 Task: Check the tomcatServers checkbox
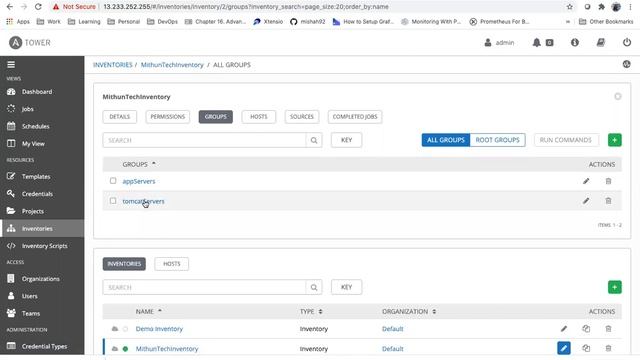coord(113,201)
